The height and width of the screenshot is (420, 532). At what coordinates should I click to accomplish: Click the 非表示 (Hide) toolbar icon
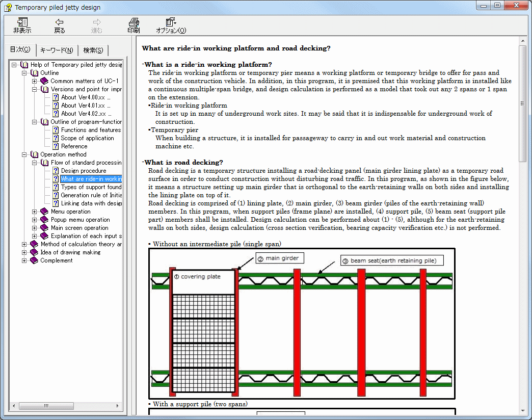click(x=22, y=25)
